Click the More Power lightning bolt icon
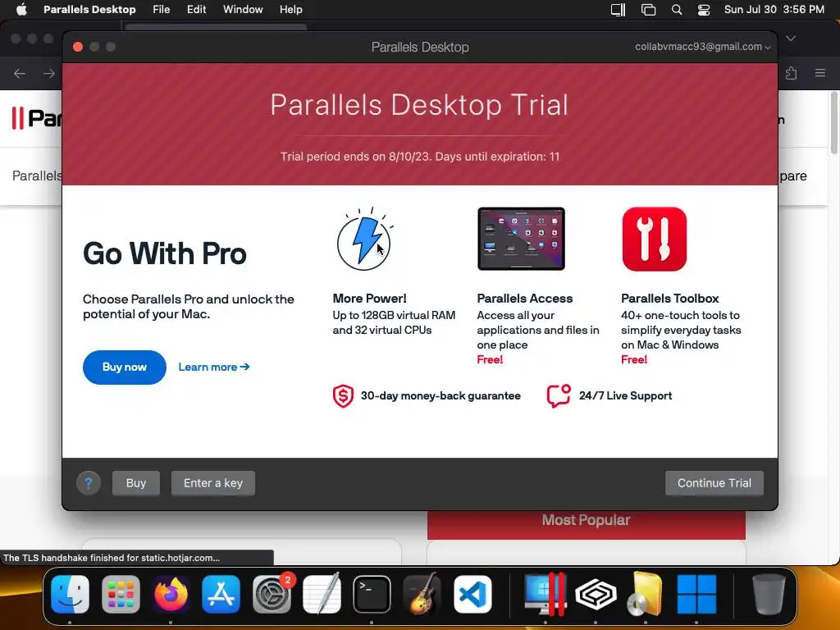Viewport: 840px width, 630px height. (364, 239)
